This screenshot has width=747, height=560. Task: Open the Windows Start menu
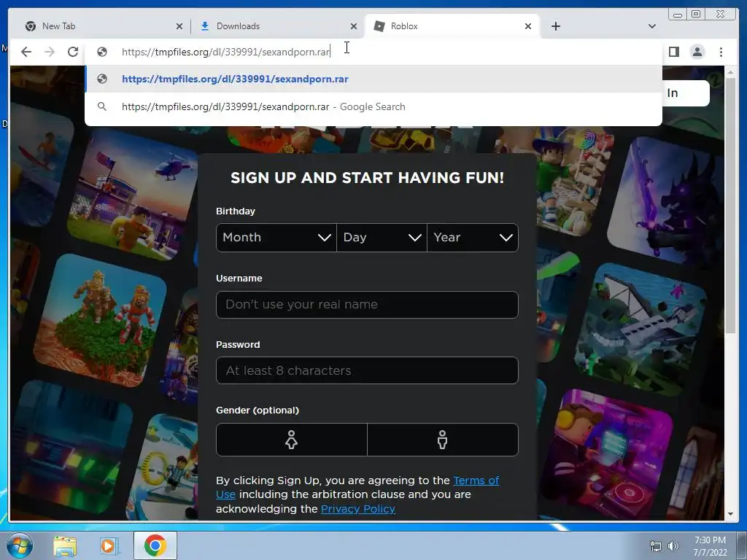coord(20,545)
